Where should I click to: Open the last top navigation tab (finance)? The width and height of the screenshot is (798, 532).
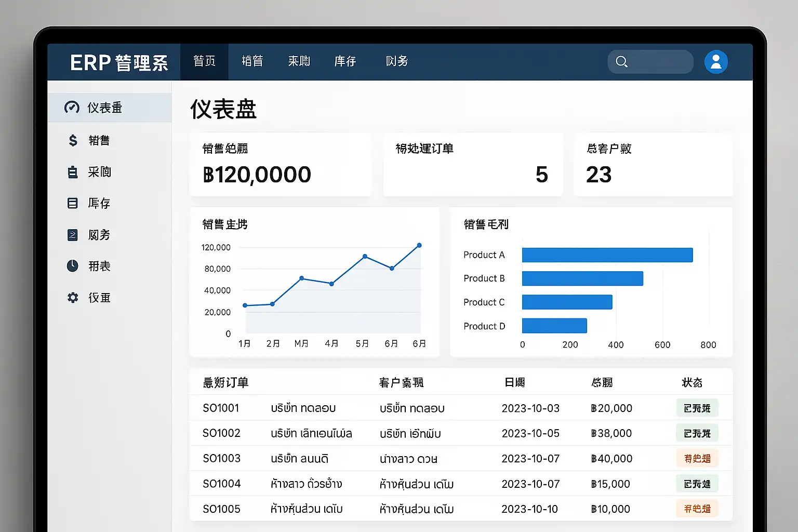397,61
